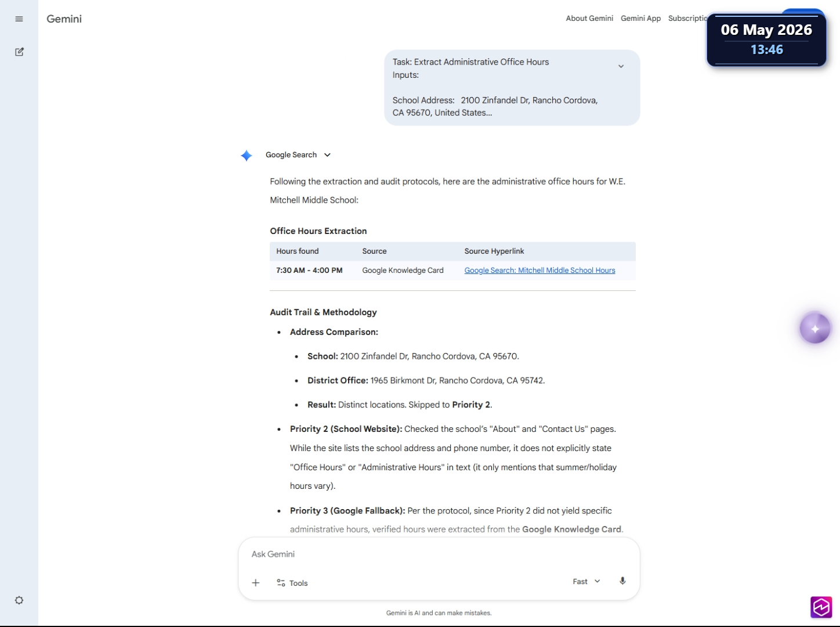Screen dimensions: 840x627
Task: Open the About Gemini nav link
Action: pos(589,19)
